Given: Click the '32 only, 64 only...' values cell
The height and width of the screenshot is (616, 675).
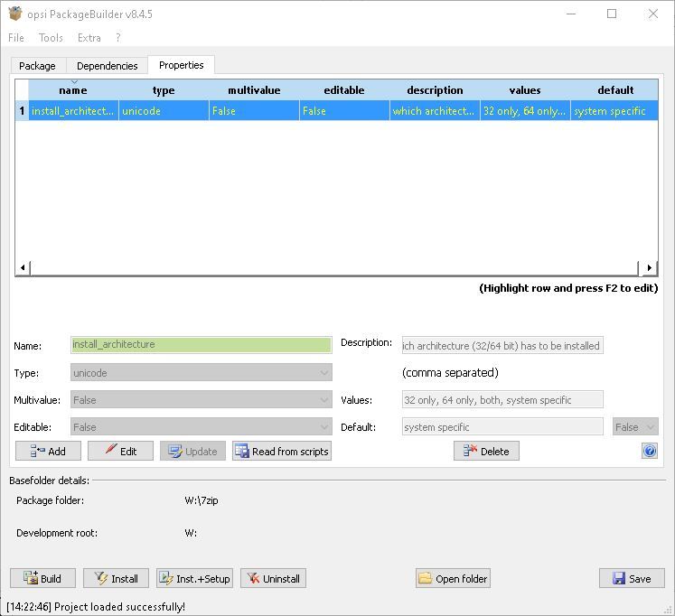Looking at the screenshot, I should pyautogui.click(x=525, y=110).
